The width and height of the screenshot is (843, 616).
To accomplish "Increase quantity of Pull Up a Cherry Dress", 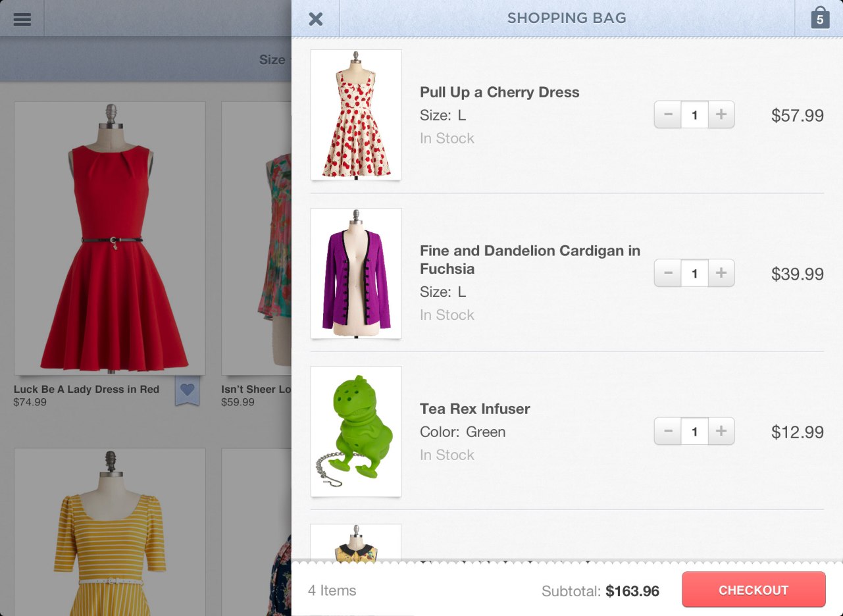I will click(721, 115).
